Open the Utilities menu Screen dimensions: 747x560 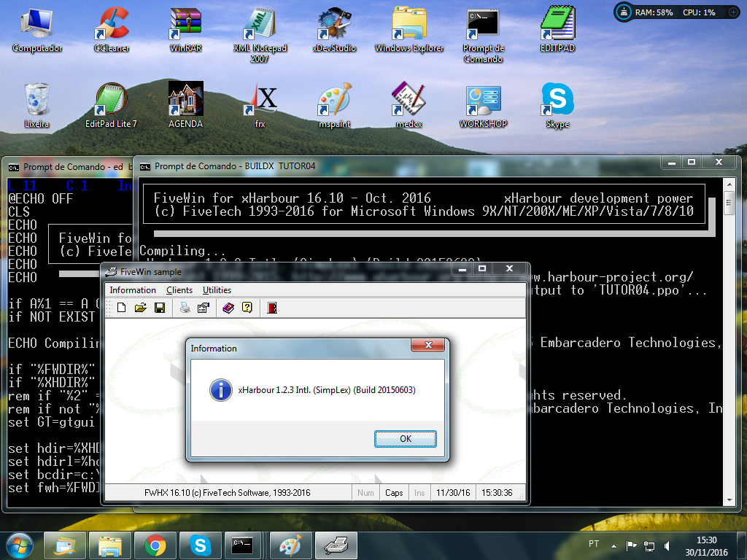(x=217, y=290)
